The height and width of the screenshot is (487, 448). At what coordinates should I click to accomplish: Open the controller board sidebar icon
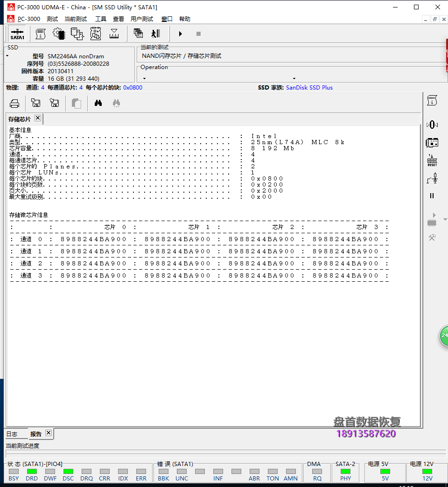432,143
